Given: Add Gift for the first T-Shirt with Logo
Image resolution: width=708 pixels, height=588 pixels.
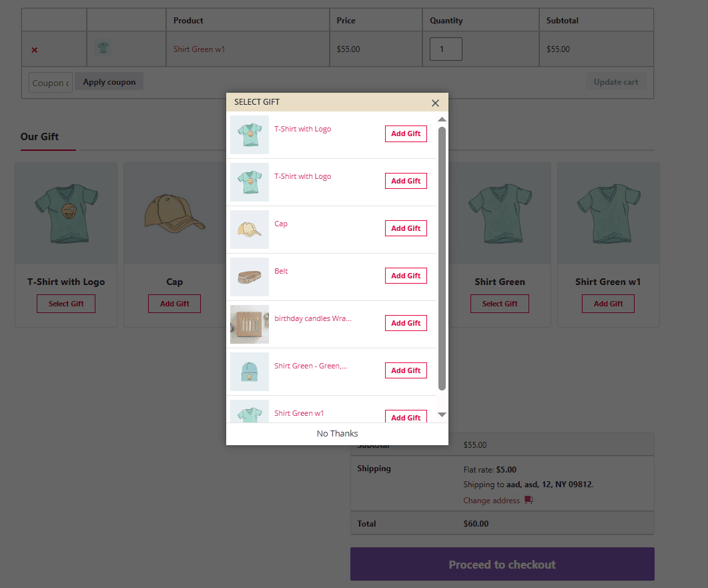Looking at the screenshot, I should point(406,133).
